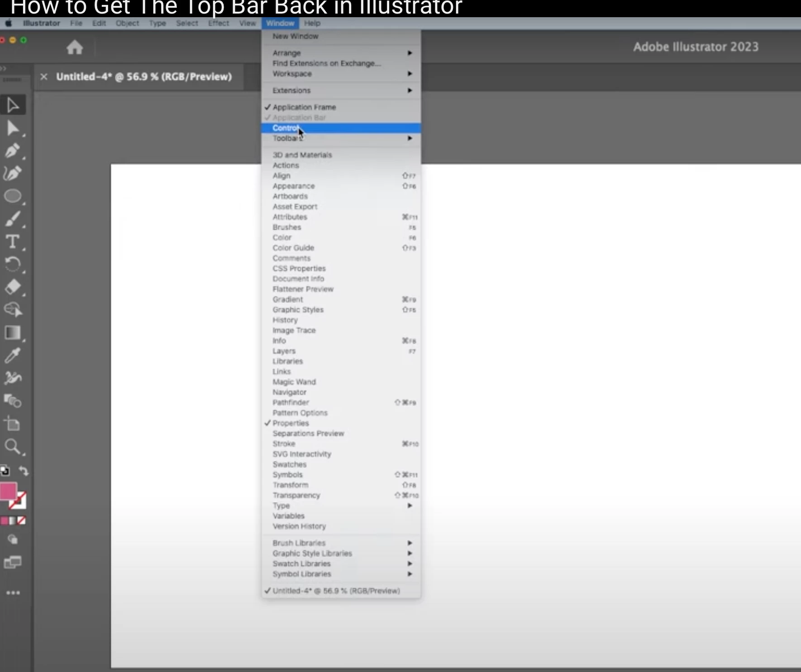Select the Artboard tool
This screenshot has height=672, width=801.
(x=13, y=424)
